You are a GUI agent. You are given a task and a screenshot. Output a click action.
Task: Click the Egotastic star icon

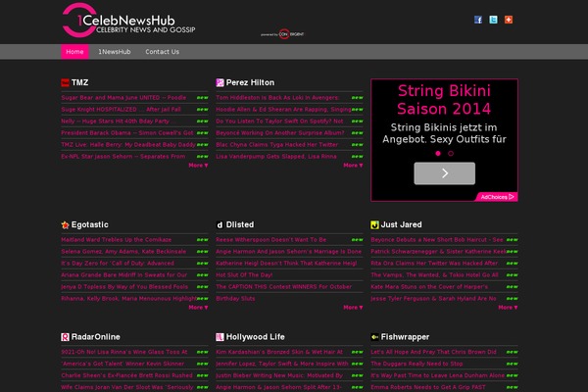point(65,224)
